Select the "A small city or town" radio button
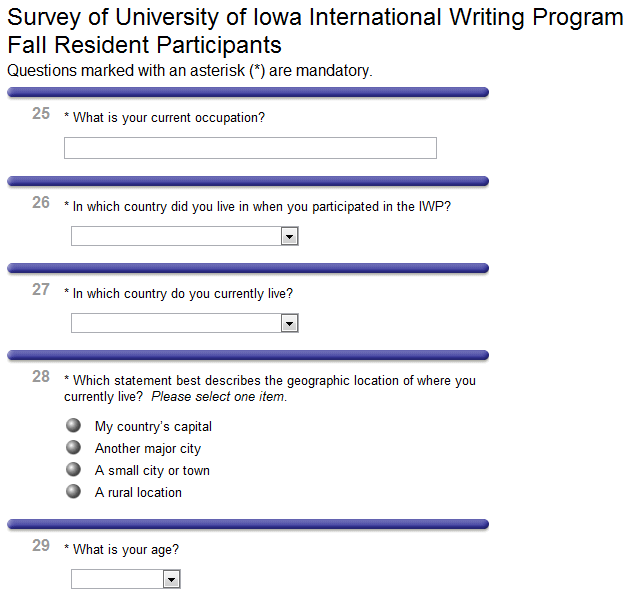Image resolution: width=644 pixels, height=597 pixels. pos(73,470)
